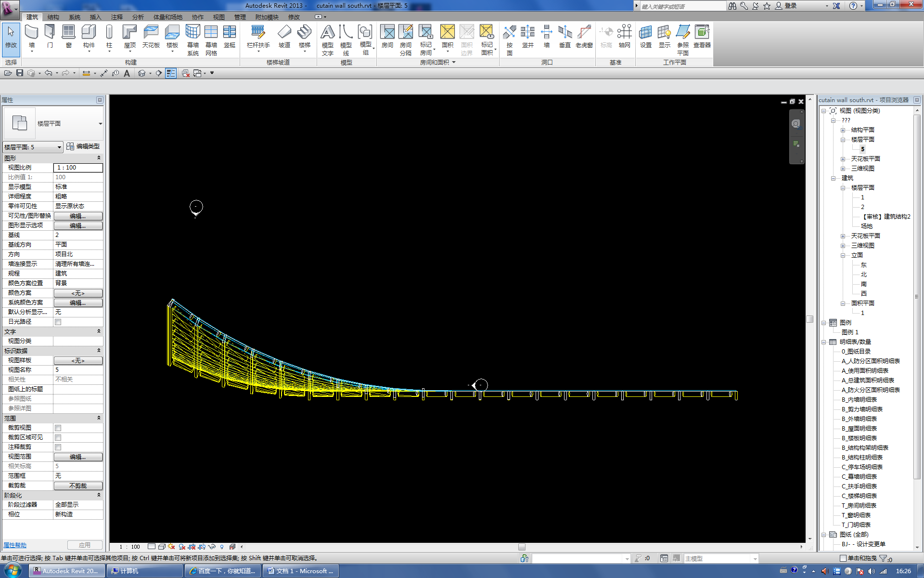Image resolution: width=924 pixels, height=578 pixels.
Task: Click the 应用 apply button
Action: pos(85,545)
